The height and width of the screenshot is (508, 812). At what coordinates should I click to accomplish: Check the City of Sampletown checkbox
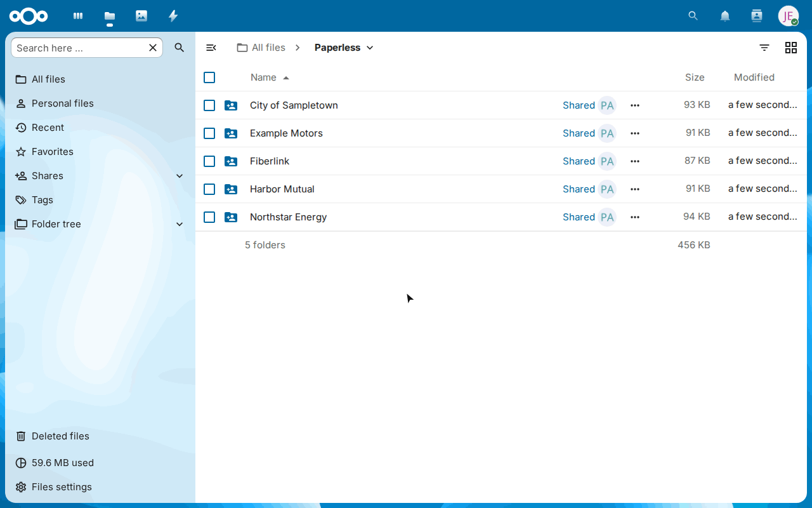[x=209, y=105]
